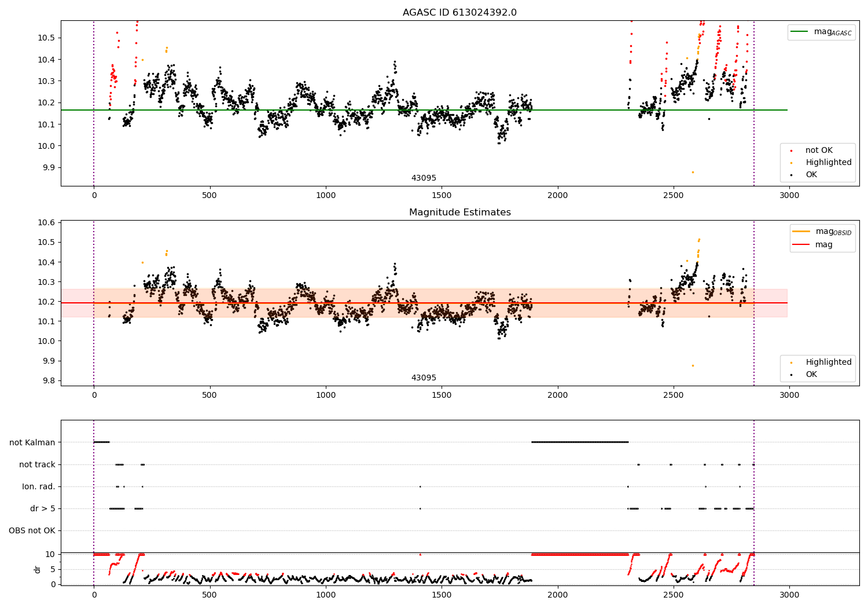Click the 'OBS not OK' row label
The width and height of the screenshot is (868, 608).
click(x=32, y=530)
